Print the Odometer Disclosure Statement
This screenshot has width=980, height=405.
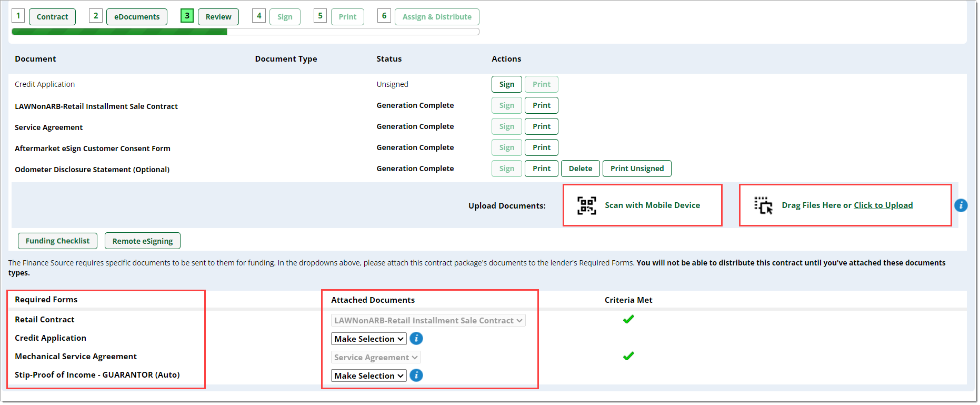pyautogui.click(x=542, y=169)
